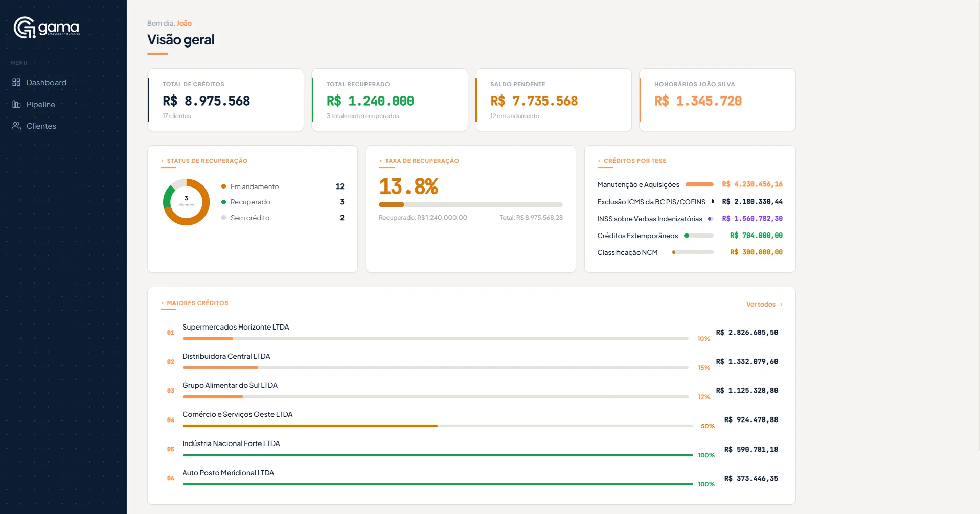Click the rank number 01
Image resolution: width=980 pixels, height=514 pixels.
pyautogui.click(x=171, y=333)
